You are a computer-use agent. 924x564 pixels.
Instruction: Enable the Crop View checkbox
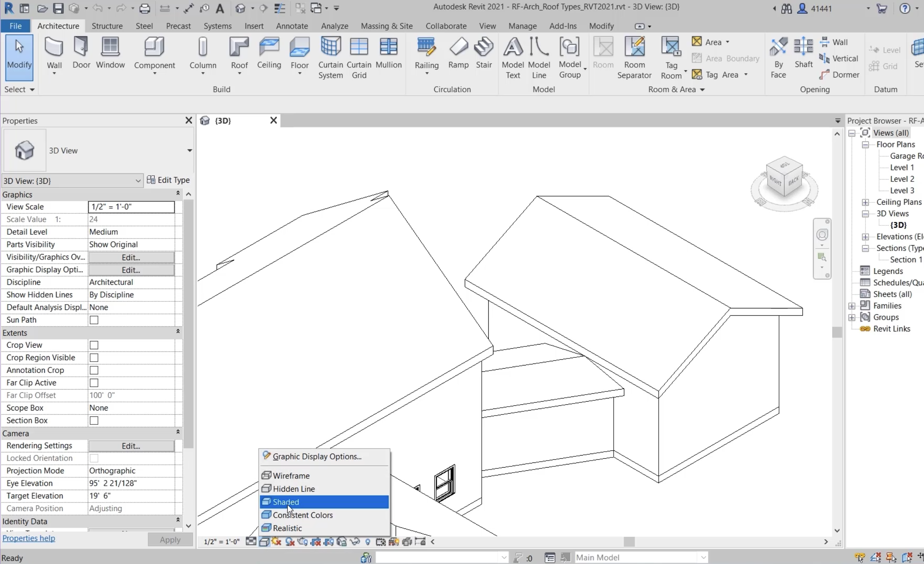(x=94, y=345)
